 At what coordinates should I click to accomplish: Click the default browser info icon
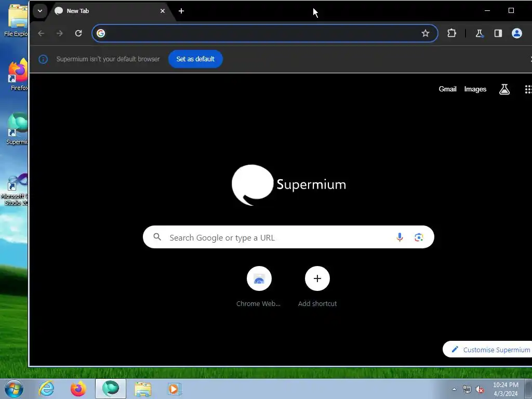pyautogui.click(x=43, y=59)
